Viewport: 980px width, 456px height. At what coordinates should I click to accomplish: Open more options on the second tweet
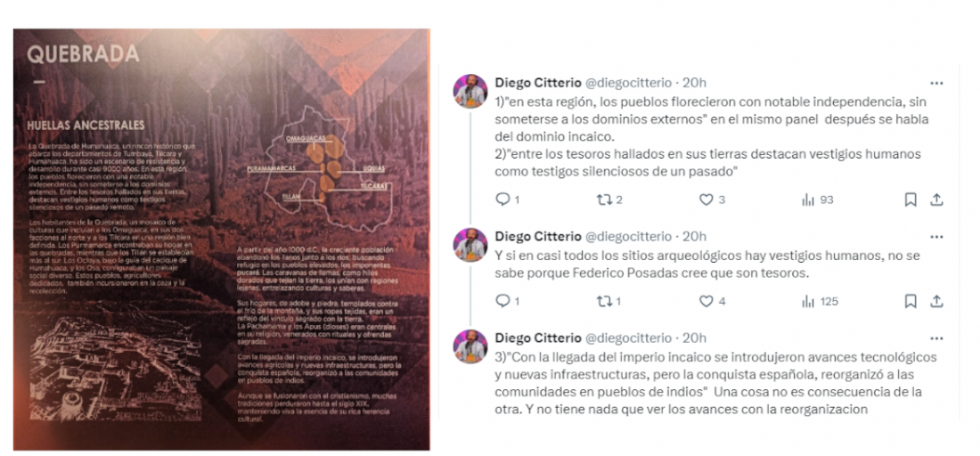[x=936, y=237]
